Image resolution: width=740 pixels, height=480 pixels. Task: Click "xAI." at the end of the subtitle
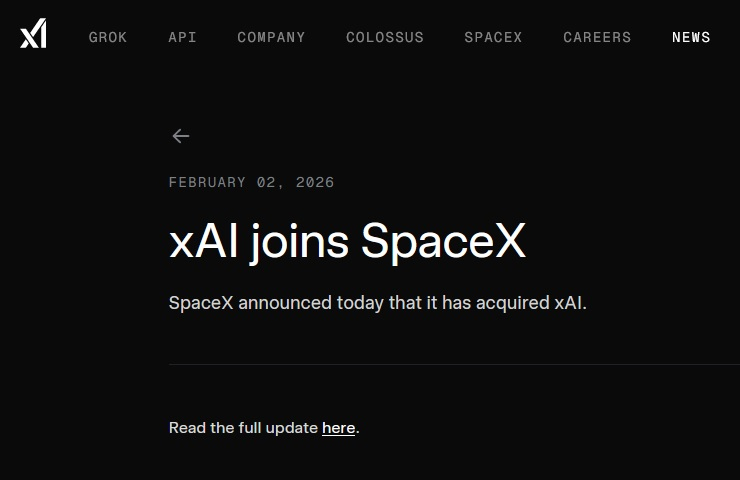pyautogui.click(x=570, y=302)
